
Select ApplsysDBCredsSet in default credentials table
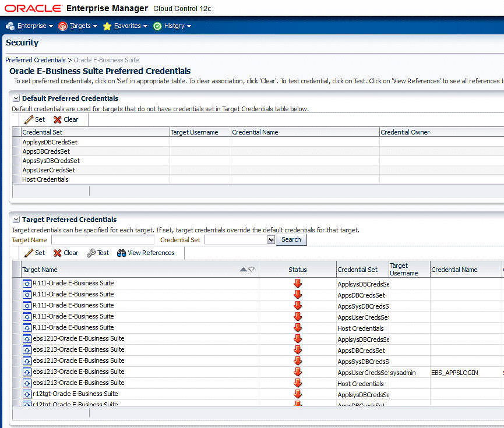[50, 142]
